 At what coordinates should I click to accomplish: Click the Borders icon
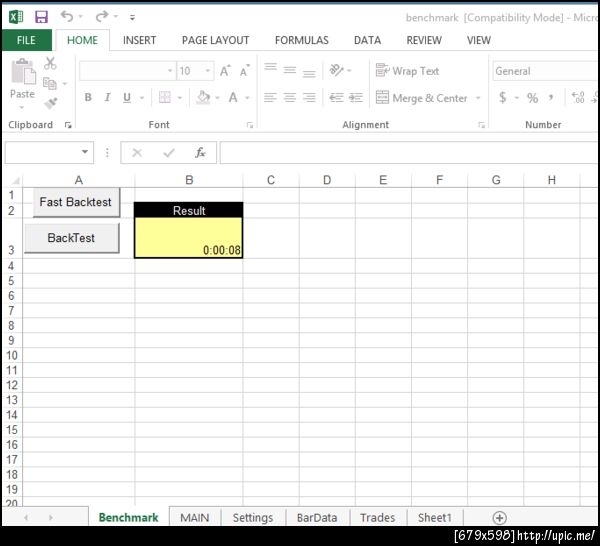[x=165, y=97]
